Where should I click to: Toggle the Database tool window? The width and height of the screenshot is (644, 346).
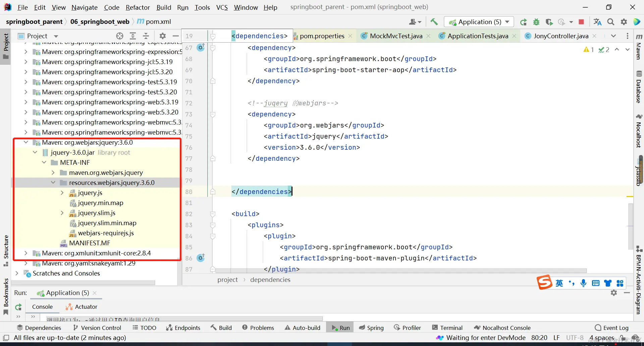(x=639, y=87)
